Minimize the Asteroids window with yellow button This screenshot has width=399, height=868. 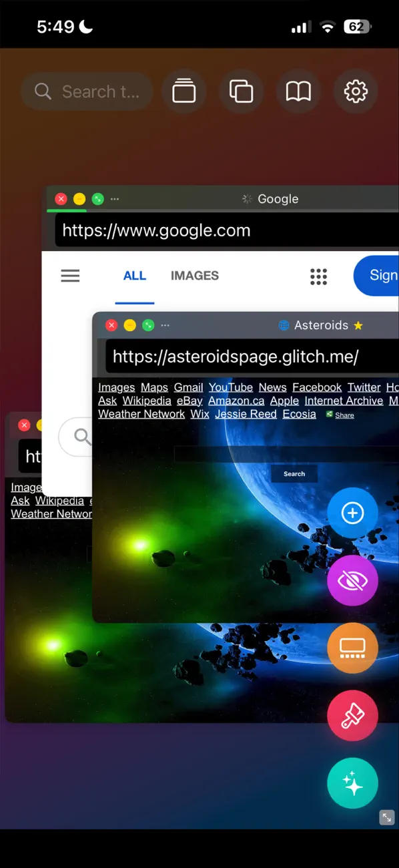coord(130,325)
